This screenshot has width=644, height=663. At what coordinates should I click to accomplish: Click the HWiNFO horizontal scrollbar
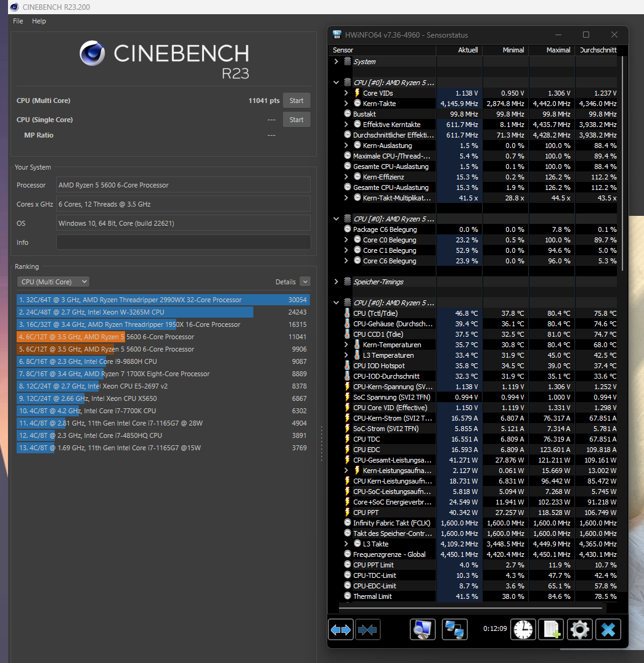click(x=470, y=608)
